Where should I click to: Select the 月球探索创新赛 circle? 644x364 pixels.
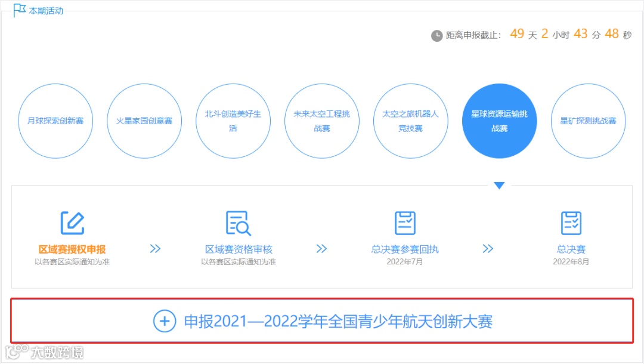55,121
